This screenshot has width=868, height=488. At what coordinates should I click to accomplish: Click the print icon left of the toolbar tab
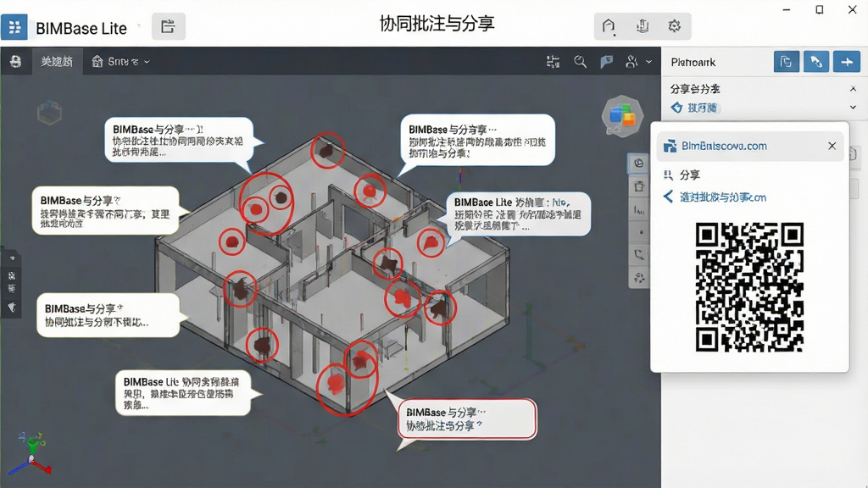point(15,61)
